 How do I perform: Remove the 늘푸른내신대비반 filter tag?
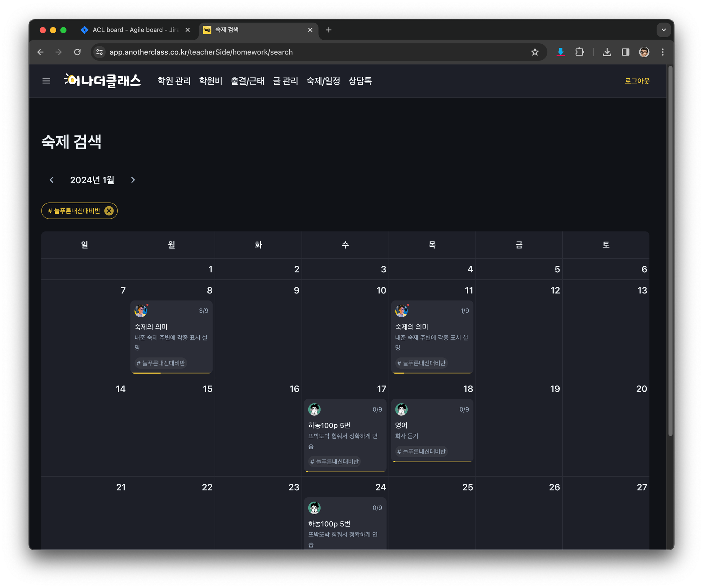(x=109, y=211)
